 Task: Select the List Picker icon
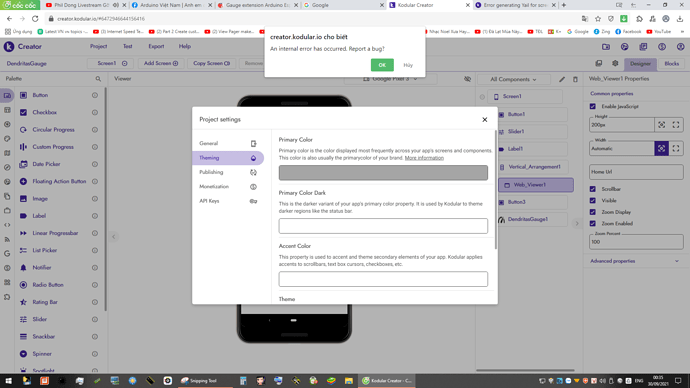point(23,250)
